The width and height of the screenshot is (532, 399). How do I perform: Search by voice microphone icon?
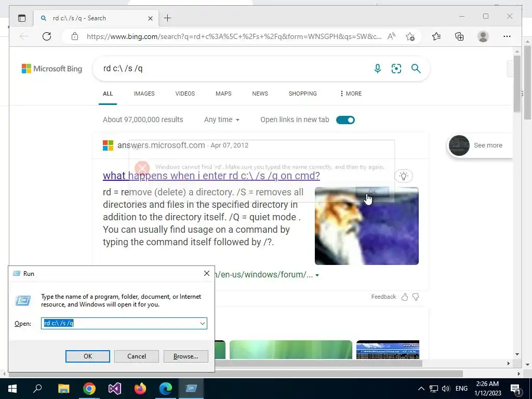pos(377,69)
